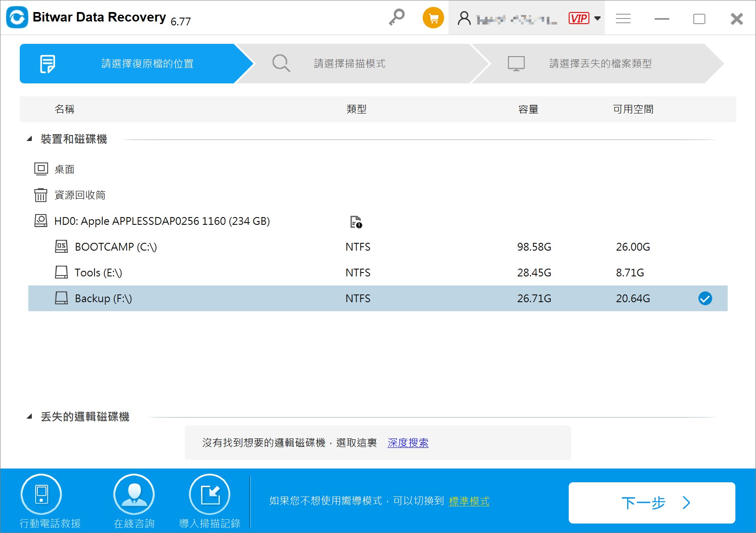Screen dimensions: 756x533
Task: Open 行動電話救援 mobile rescue icon
Action: [41, 494]
